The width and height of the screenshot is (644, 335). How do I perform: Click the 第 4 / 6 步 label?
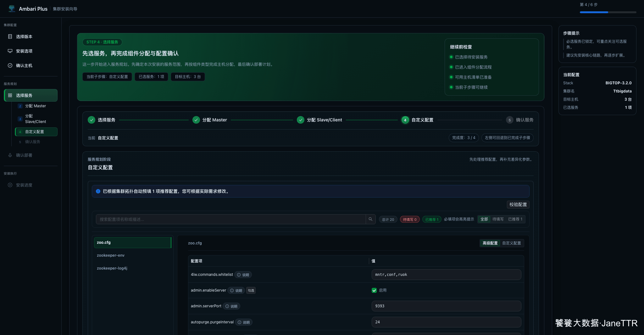(x=589, y=5)
